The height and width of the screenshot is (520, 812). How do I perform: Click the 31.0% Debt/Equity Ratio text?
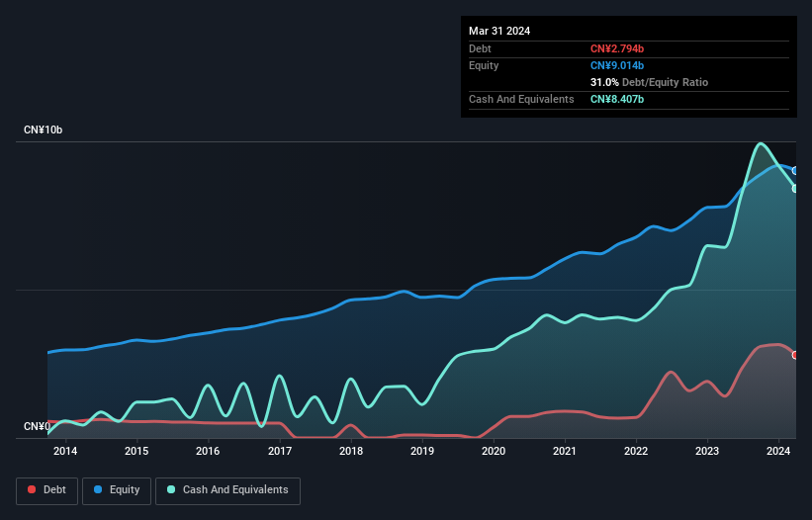point(649,82)
